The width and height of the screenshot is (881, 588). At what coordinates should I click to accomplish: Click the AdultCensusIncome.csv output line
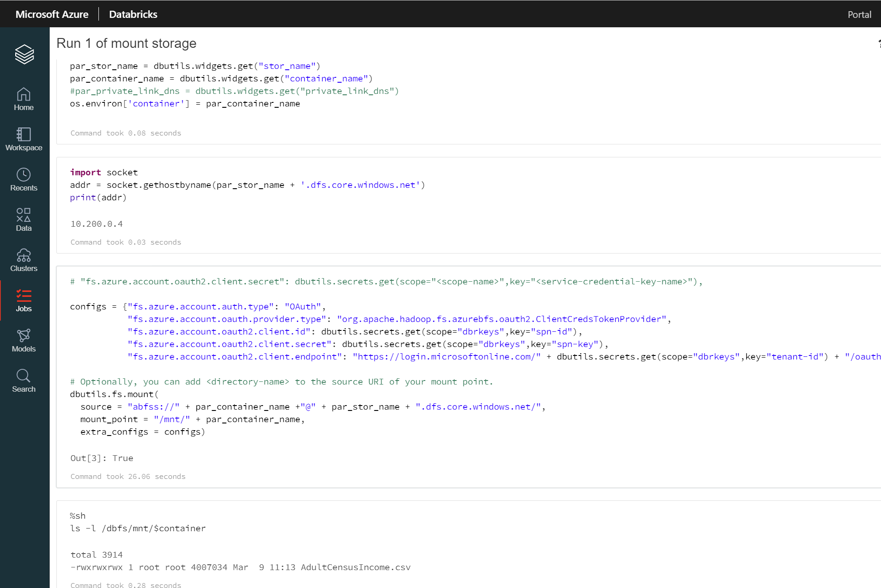pos(240,567)
